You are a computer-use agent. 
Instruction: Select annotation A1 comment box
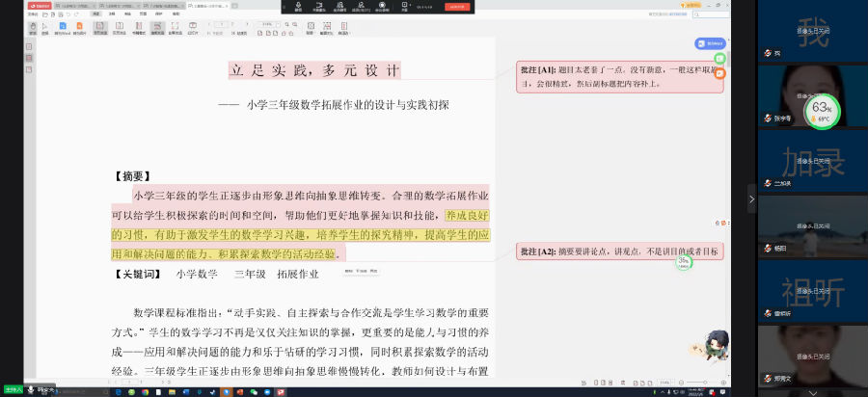(x=620, y=76)
